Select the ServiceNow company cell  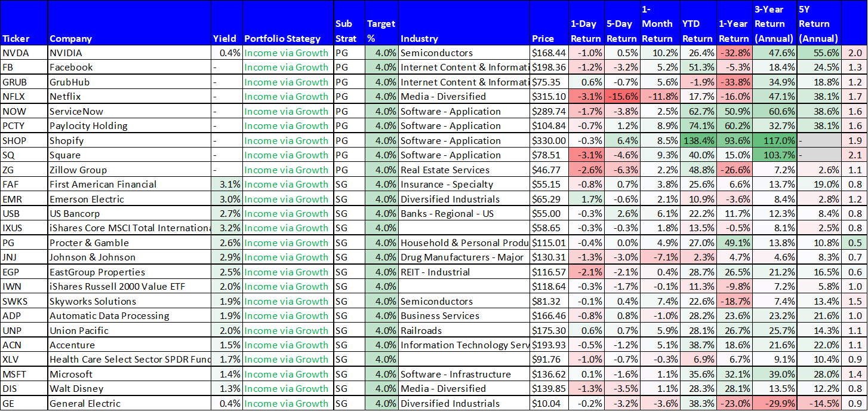(130, 111)
